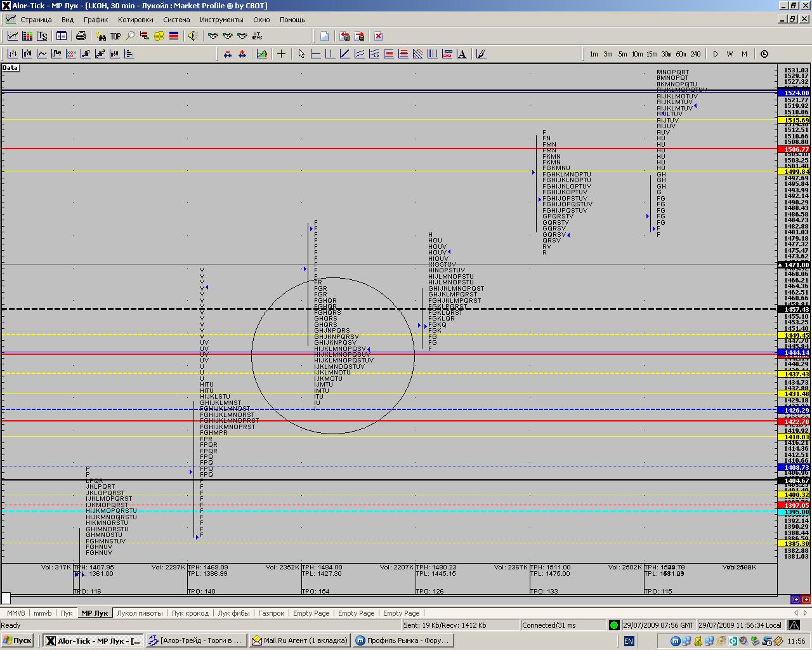Select the text annotation A tool
Image resolution: width=812 pixels, height=650 pixels.
pyautogui.click(x=461, y=54)
